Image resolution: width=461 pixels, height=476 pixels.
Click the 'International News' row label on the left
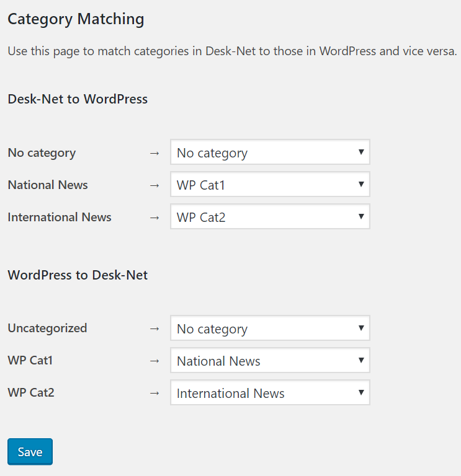60,217
